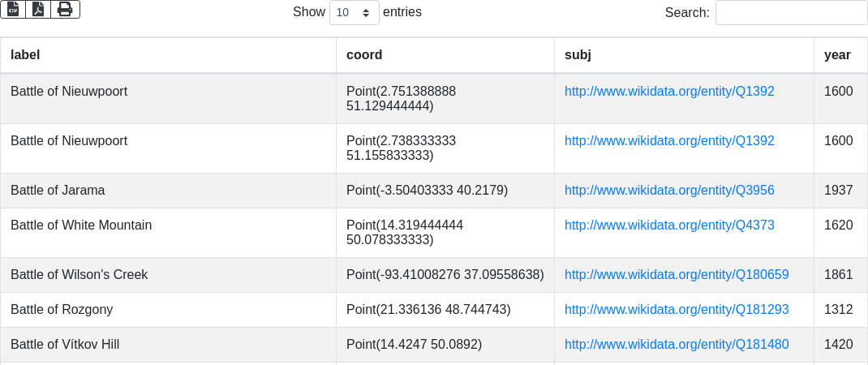Open Wikidata Q180659 link for Wilson's Creek
The image size is (868, 365).
[x=677, y=275]
